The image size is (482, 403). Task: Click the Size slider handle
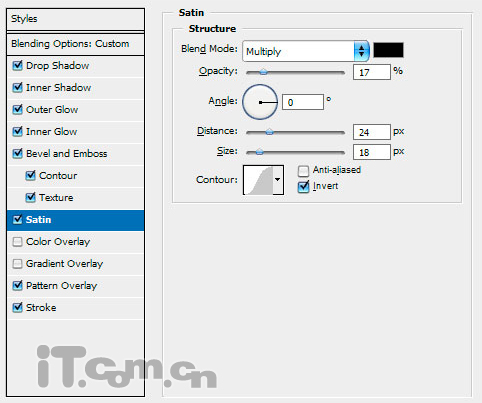[x=259, y=152]
